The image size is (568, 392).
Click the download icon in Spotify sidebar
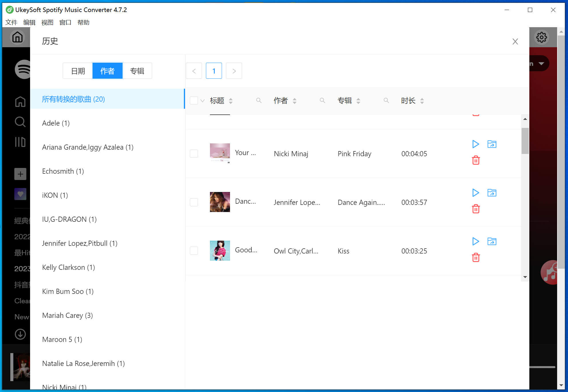(x=20, y=334)
